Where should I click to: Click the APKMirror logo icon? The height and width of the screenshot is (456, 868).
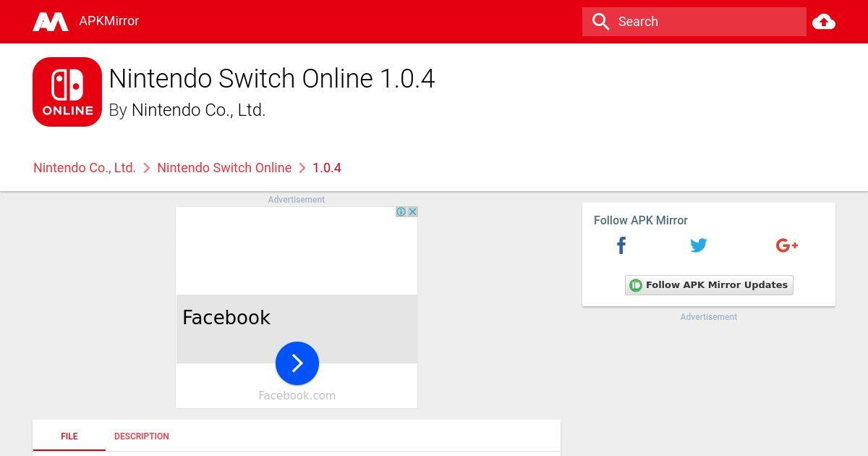(51, 22)
